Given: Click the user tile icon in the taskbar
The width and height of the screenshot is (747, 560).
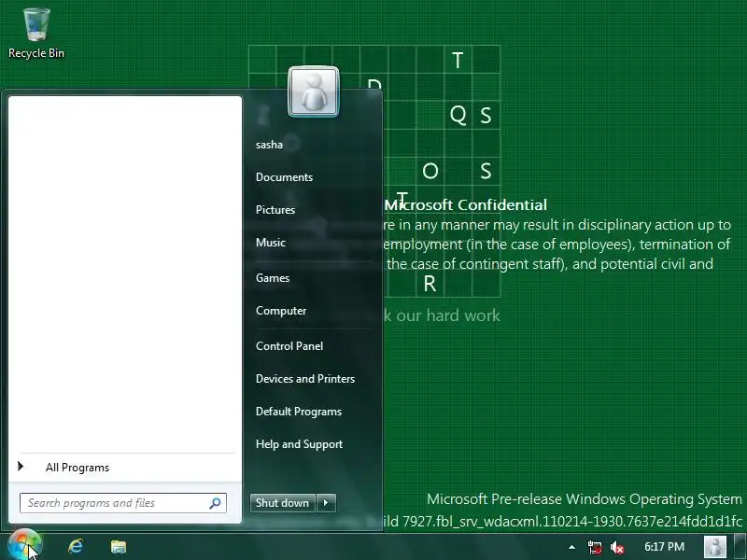Looking at the screenshot, I should coord(715,547).
